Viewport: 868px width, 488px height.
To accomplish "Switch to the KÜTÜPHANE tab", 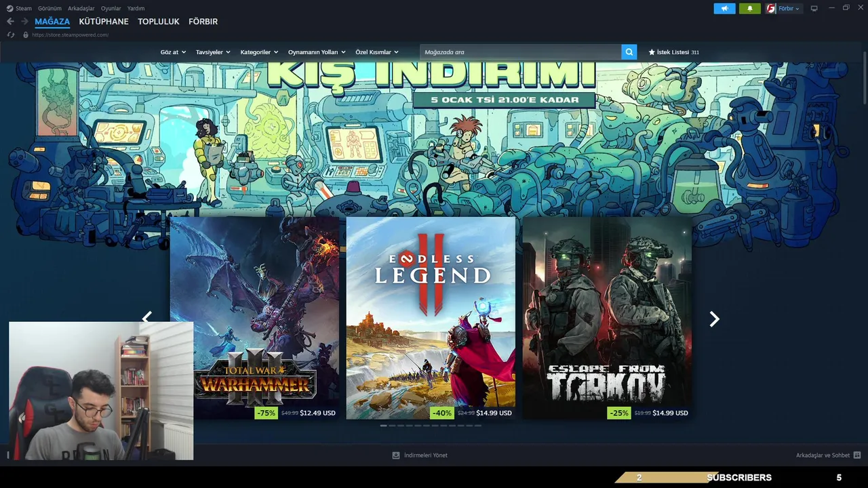I will click(104, 22).
